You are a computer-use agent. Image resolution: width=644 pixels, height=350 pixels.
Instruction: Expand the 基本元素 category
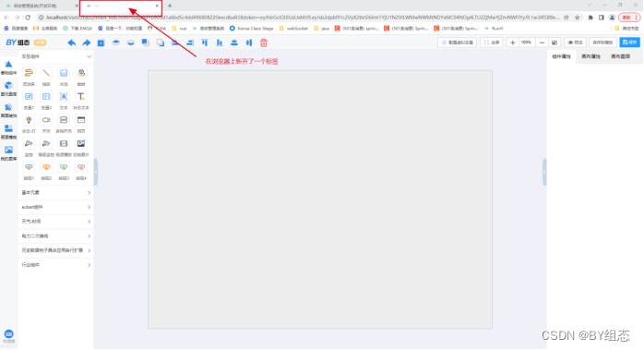point(56,192)
